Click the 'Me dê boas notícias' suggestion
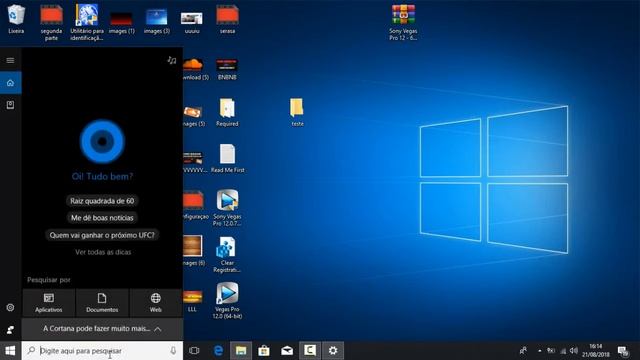This screenshot has height=360, width=640. point(102,218)
